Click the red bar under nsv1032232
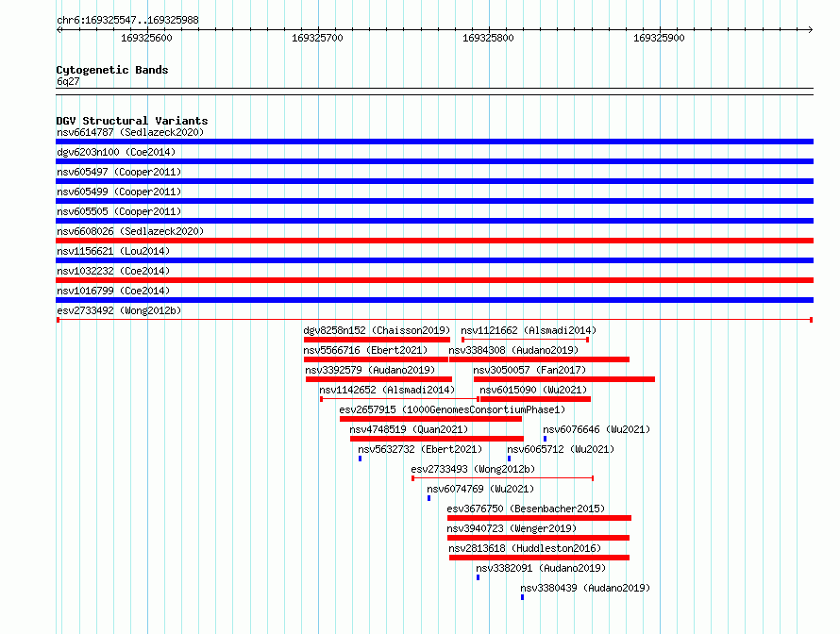The height and width of the screenshot is (634, 840). (434, 280)
